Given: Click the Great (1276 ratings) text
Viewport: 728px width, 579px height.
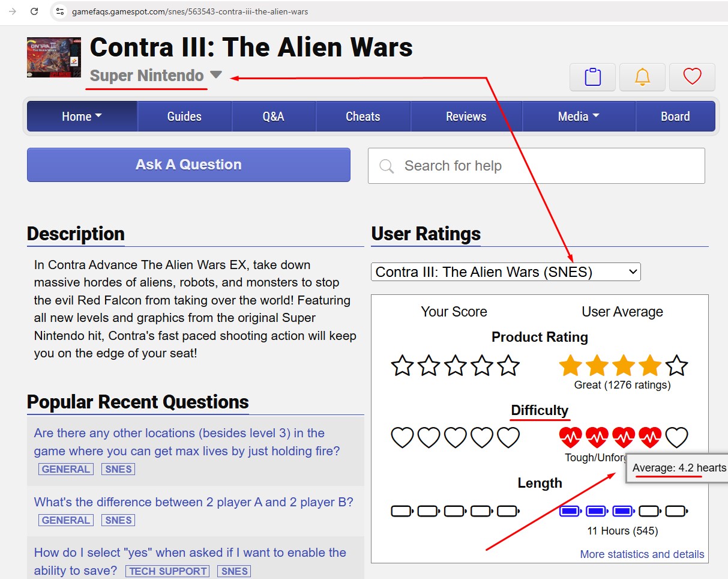Looking at the screenshot, I should (x=622, y=385).
